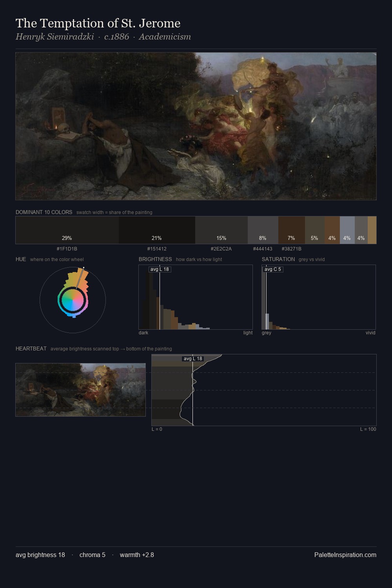Click the hue color wheel chart
This screenshot has height=588, width=392.
click(x=73, y=300)
